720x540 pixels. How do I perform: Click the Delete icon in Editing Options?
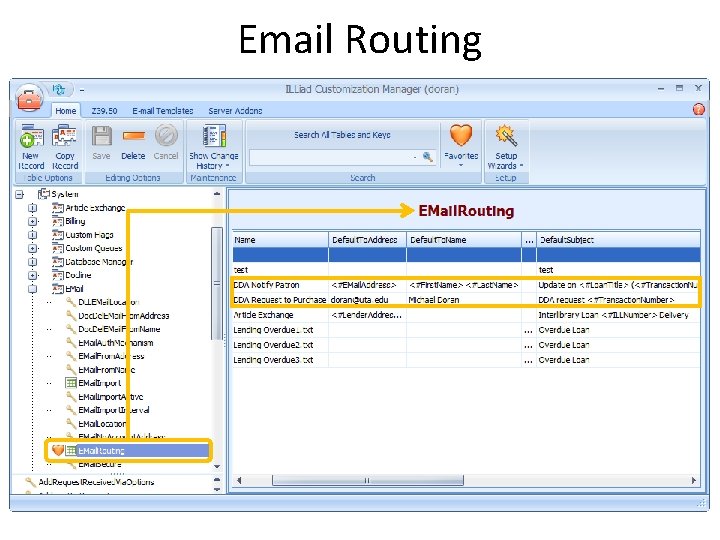click(x=134, y=136)
